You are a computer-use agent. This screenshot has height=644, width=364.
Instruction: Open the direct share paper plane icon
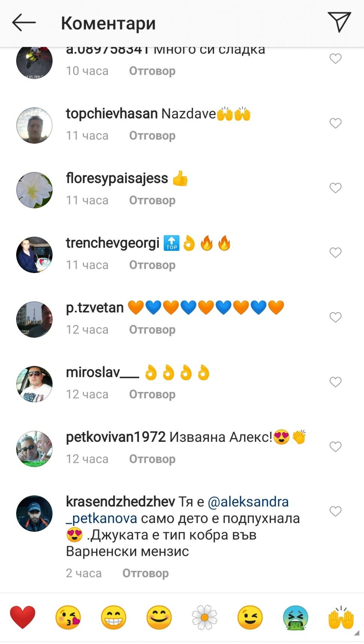click(x=339, y=22)
